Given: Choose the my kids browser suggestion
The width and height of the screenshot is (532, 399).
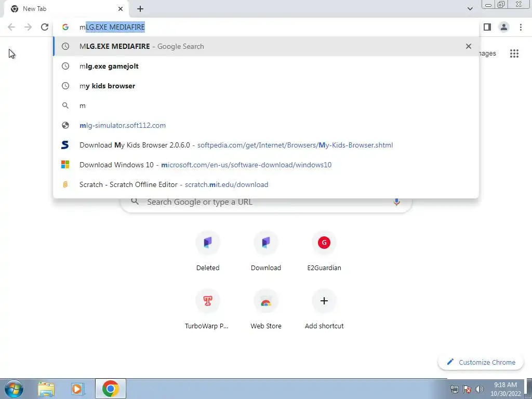Looking at the screenshot, I should pos(266,86).
